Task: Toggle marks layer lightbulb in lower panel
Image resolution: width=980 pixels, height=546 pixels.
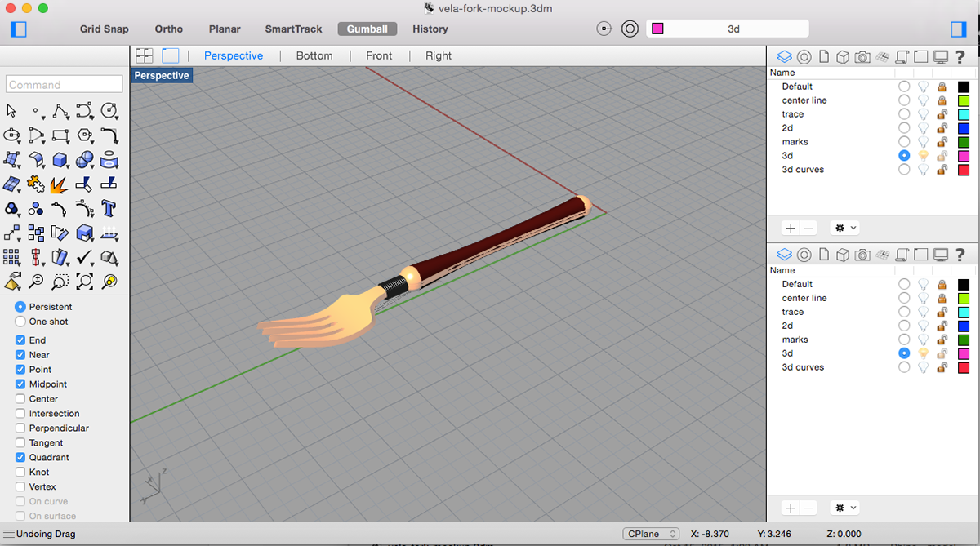Action: 924,340
